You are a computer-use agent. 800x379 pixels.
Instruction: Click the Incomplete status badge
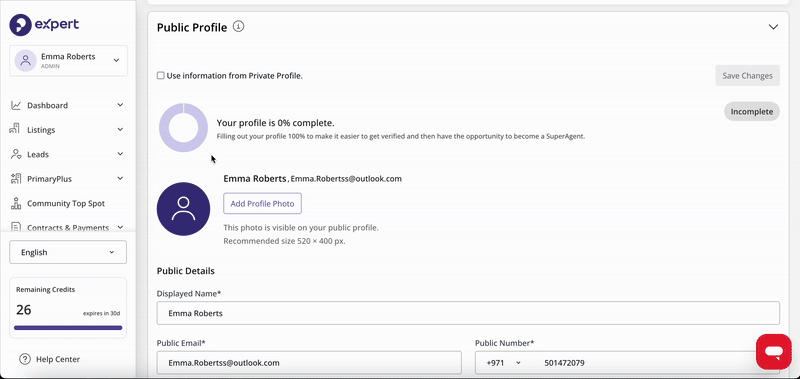[x=752, y=111]
